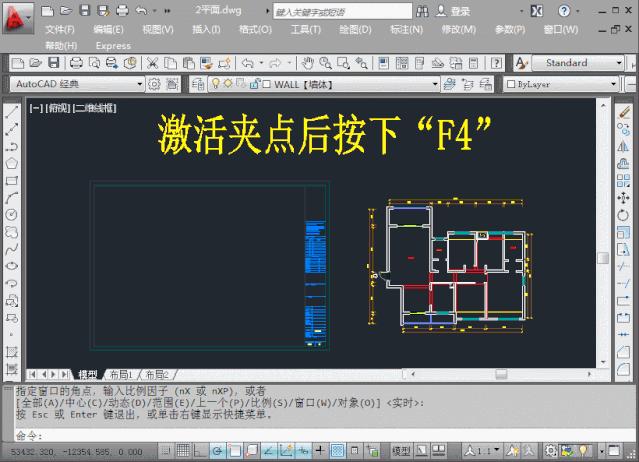
Task: Toggle Grid Display in status bar
Action: click(183, 451)
